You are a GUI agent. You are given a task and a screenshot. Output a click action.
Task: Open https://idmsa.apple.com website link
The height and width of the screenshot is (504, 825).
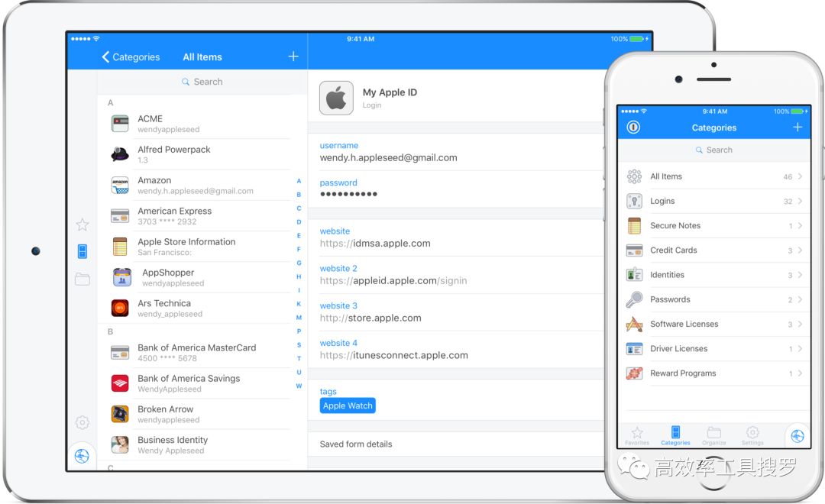pyautogui.click(x=375, y=244)
